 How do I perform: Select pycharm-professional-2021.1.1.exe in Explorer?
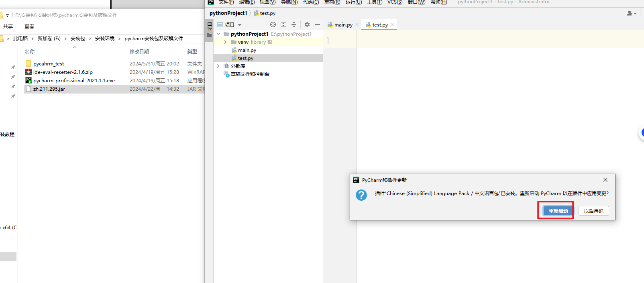pyautogui.click(x=74, y=81)
